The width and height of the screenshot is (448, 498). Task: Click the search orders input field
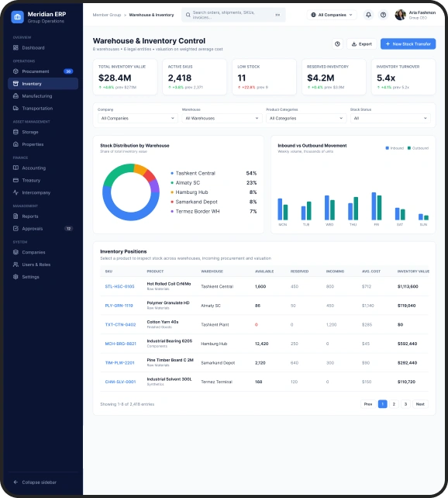[233, 15]
